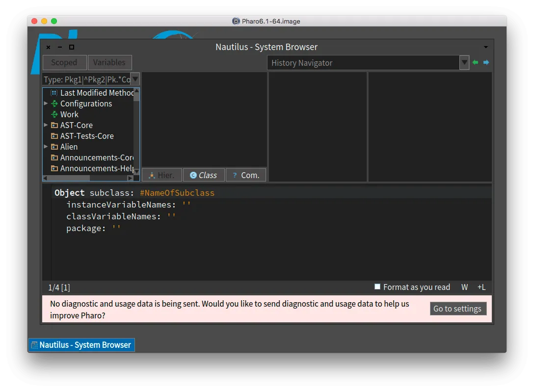Click the History Navigator field
Viewport: 534px width, 392px height.
tap(363, 63)
